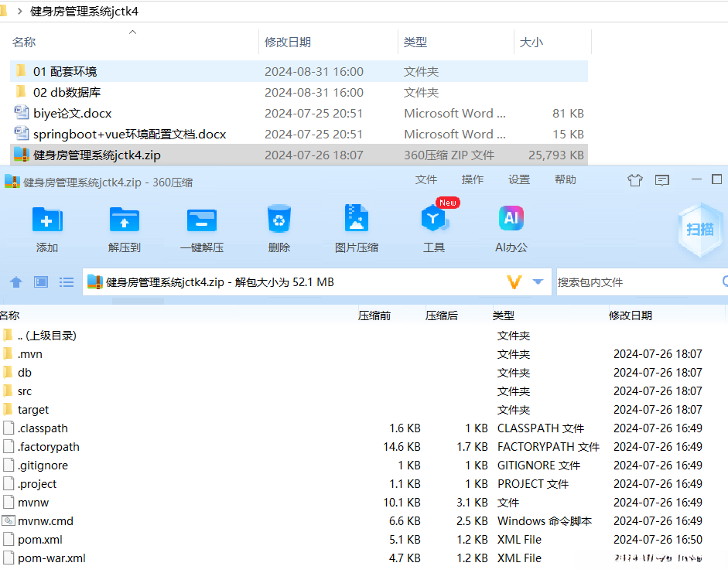Switch to list view mode icon
Viewport: 728px width, 573px height.
[67, 282]
